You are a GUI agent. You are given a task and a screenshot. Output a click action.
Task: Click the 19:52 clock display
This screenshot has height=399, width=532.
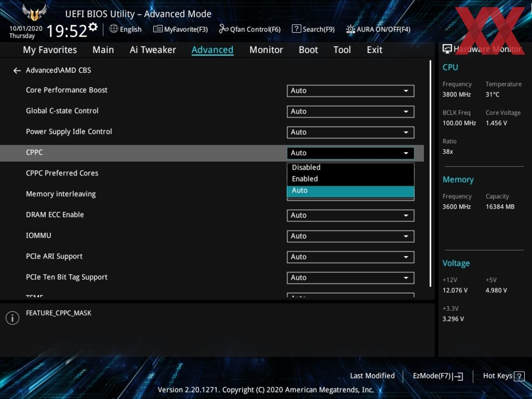[67, 31]
